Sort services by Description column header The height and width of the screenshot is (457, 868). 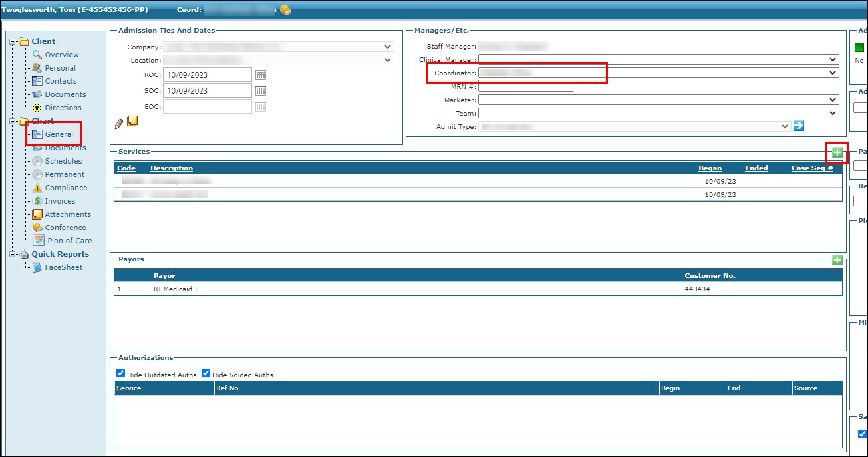tap(172, 168)
